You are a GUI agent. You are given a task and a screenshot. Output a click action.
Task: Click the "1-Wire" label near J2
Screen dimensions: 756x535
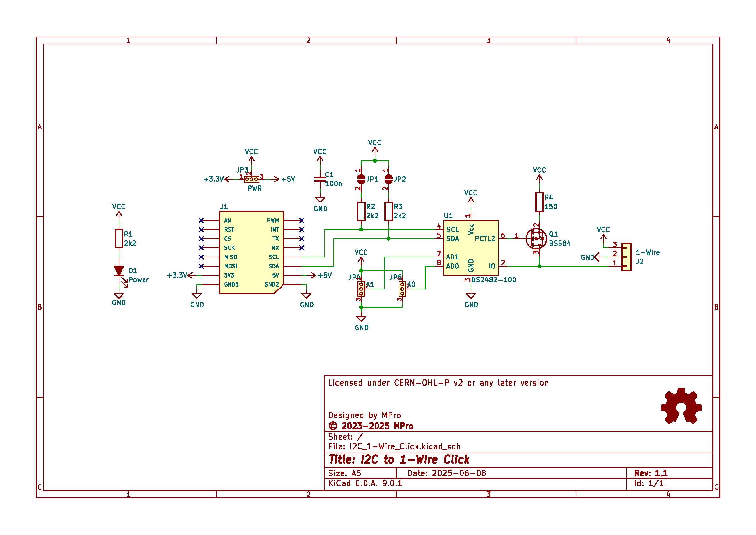pyautogui.click(x=648, y=253)
